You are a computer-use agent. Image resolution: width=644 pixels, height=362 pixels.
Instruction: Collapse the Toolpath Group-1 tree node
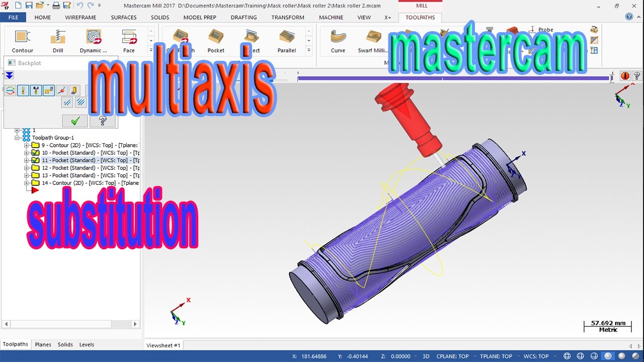click(x=18, y=138)
